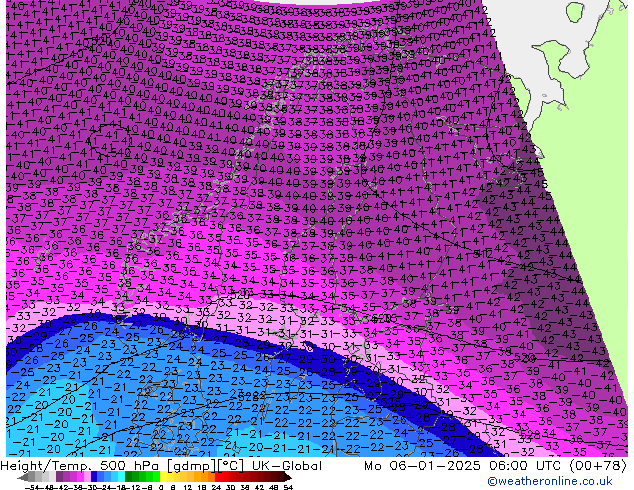634x490 pixels.
Task: Click the '-54' label under the color scale
Action: pos(33,488)
